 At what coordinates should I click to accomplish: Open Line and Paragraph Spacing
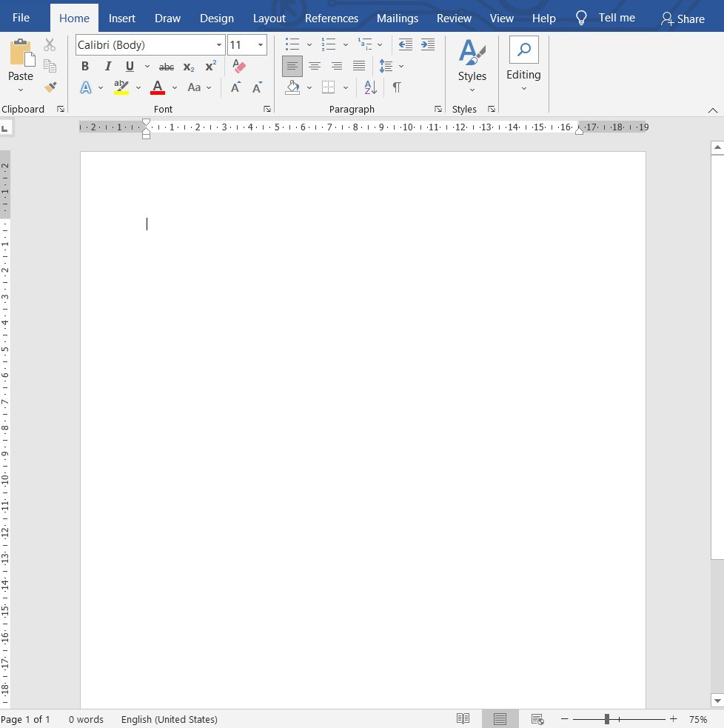click(x=386, y=66)
